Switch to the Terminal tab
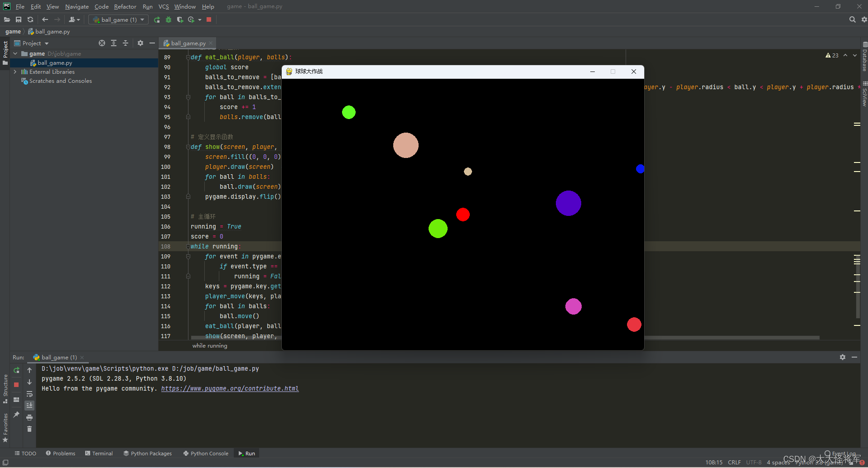 [x=99, y=453]
